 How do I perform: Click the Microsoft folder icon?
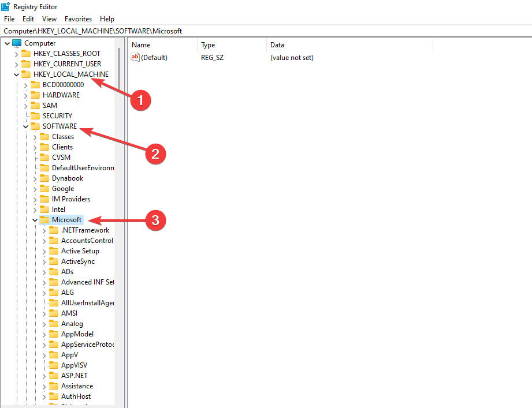(x=44, y=220)
